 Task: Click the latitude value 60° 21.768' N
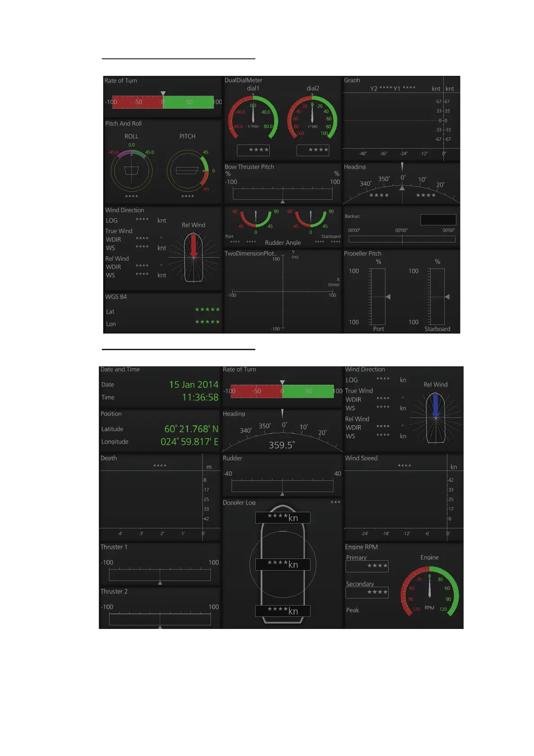pos(192,429)
